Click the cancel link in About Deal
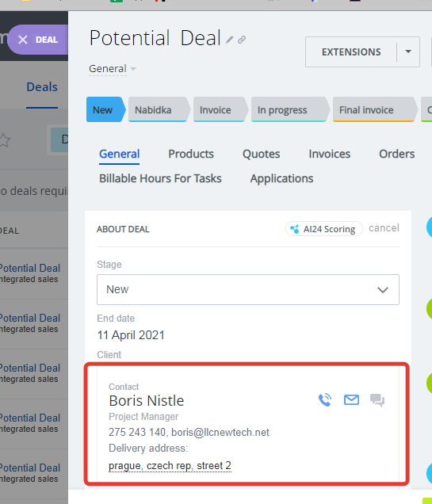 click(x=384, y=228)
